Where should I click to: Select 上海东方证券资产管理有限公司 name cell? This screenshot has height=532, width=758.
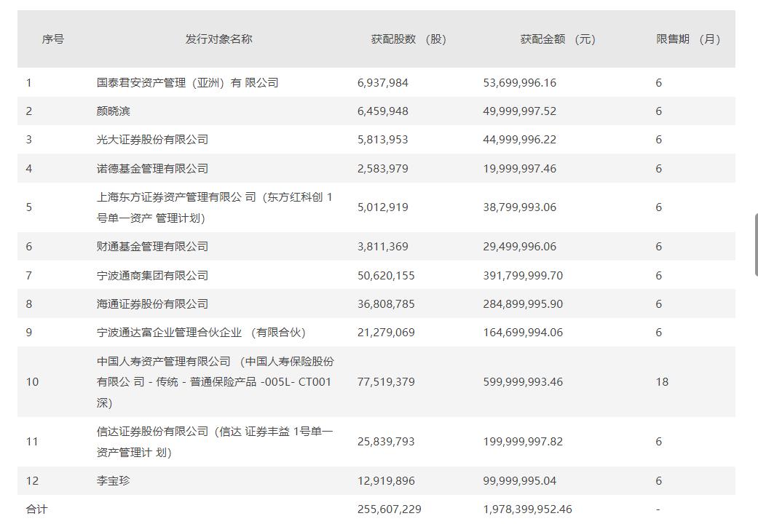(215, 207)
